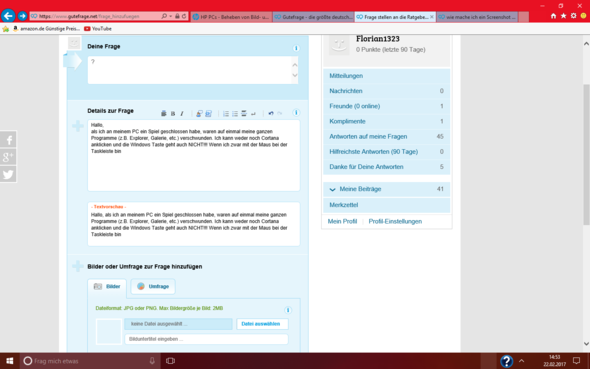Click Florian1323 username heading
Viewport: 590px width, 369px height.
(x=377, y=39)
